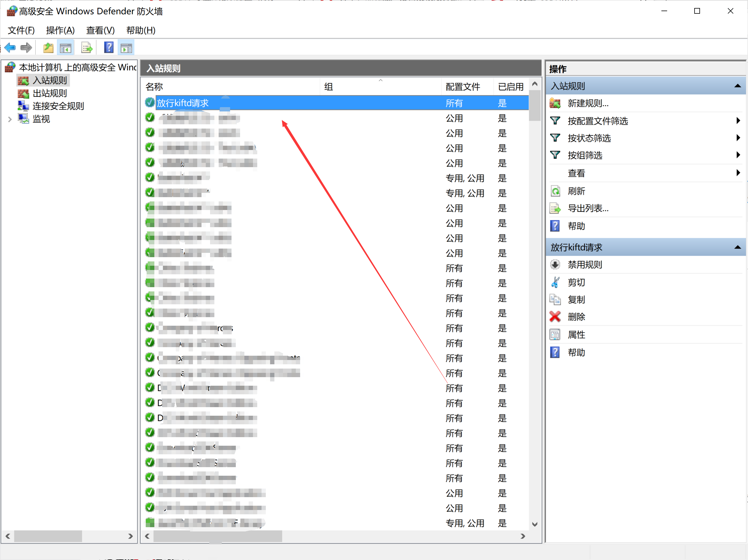Open 属性 for the selected rule
The width and height of the screenshot is (748, 560).
pos(576,334)
